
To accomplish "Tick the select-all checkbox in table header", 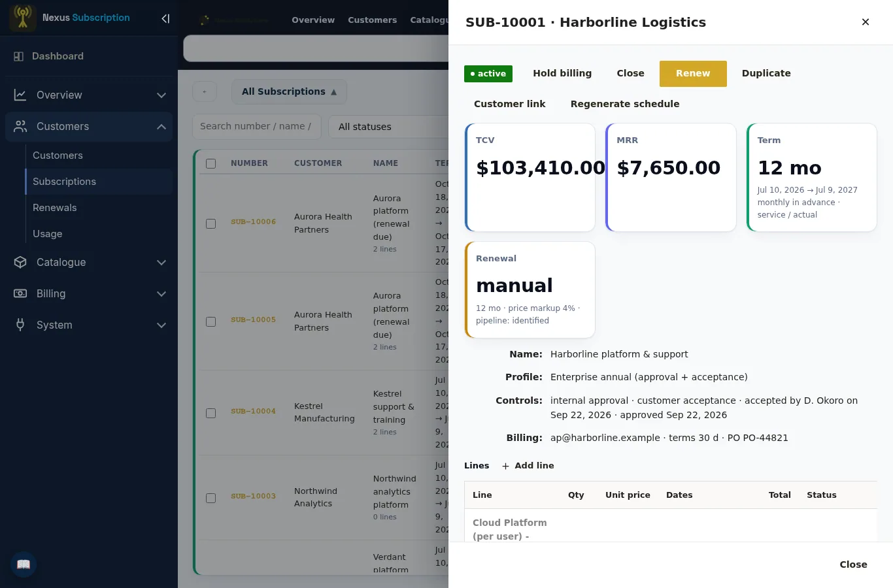I will 211,163.
